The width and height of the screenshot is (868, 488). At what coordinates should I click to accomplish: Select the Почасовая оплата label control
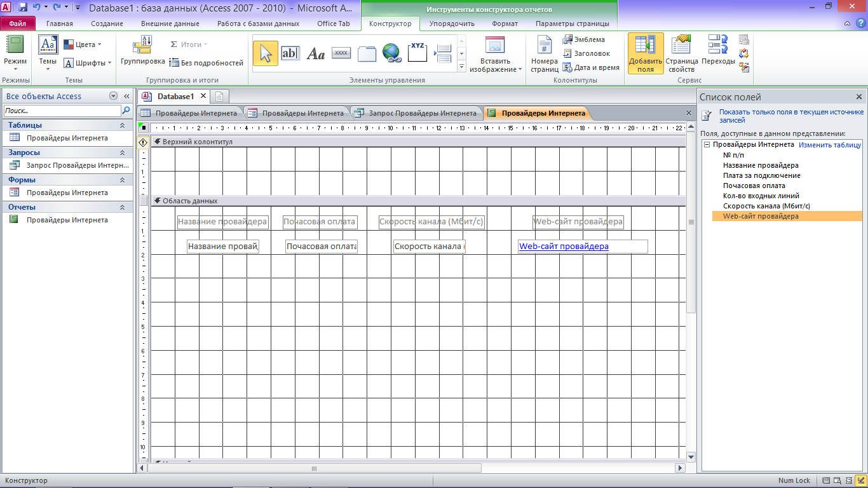point(320,222)
